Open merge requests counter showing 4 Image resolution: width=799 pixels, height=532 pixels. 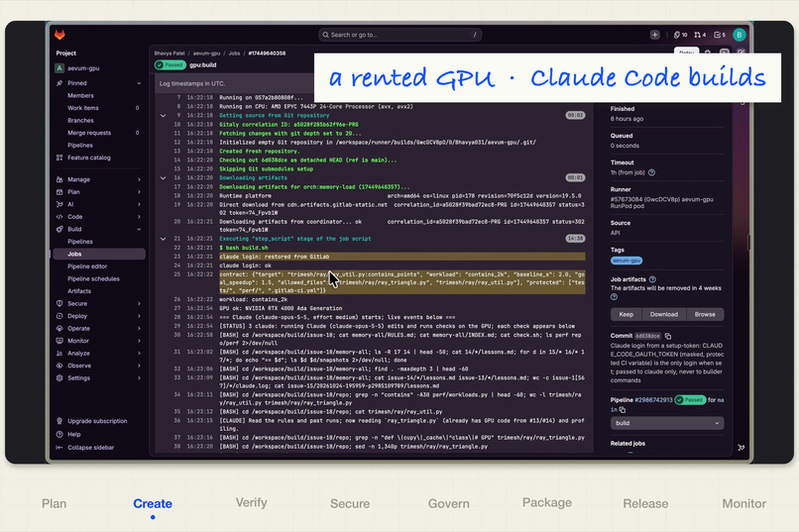[x=700, y=35]
